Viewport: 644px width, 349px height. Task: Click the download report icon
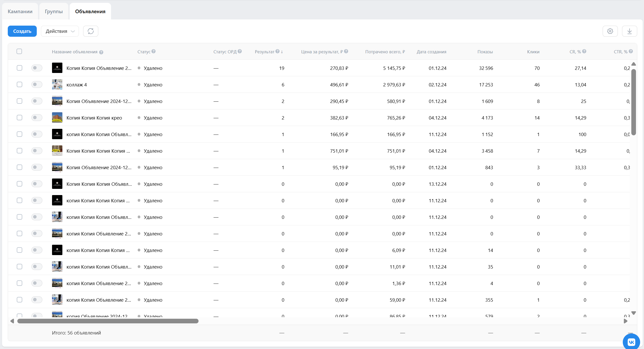tap(630, 31)
